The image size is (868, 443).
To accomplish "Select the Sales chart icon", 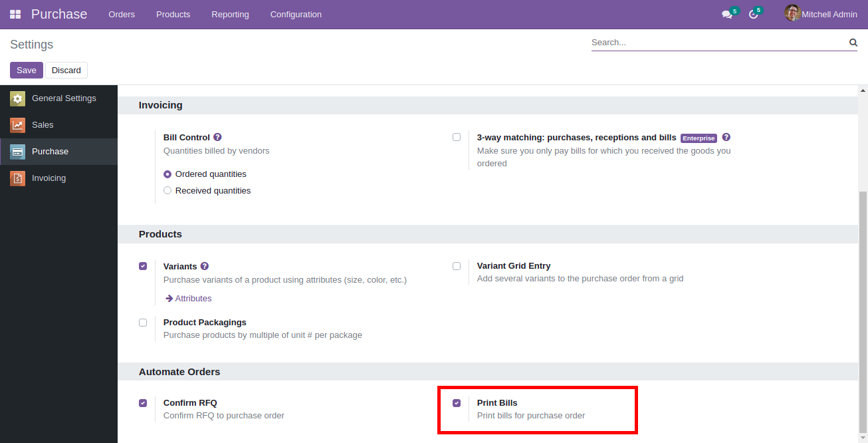I will [17, 125].
